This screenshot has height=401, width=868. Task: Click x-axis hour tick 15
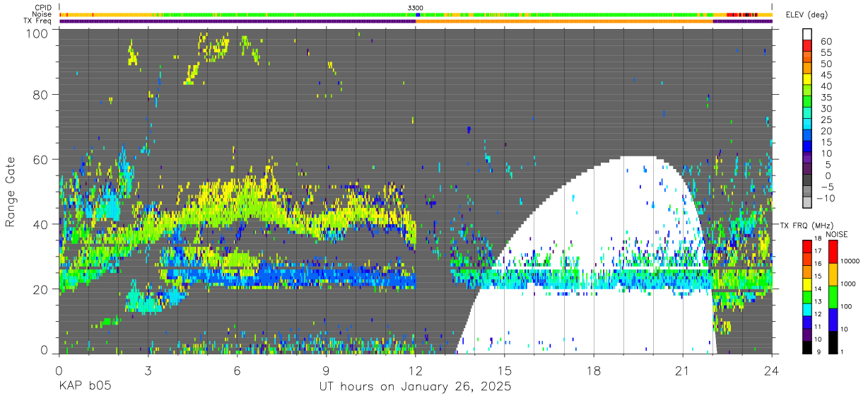click(505, 370)
